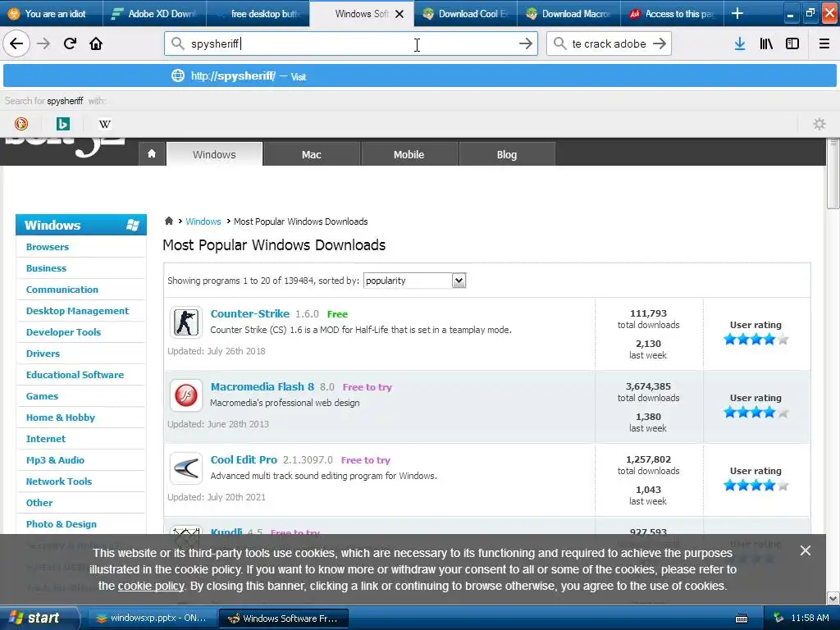Switch to windowsxp.pptx taskbar item
This screenshot has width=840, height=630.
152,619
